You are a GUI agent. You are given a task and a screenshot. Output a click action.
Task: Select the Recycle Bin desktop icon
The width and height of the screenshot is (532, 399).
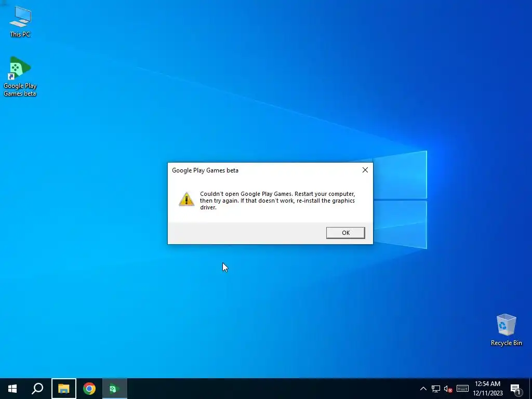[x=506, y=330]
